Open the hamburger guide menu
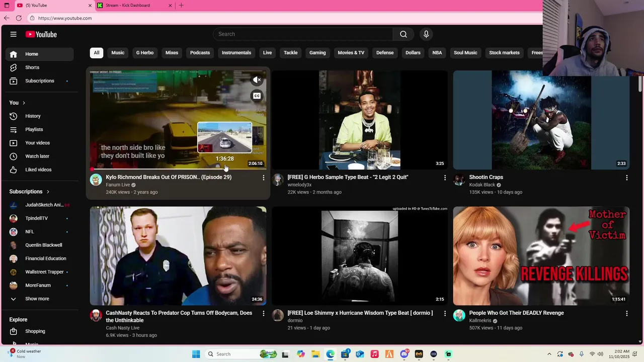The height and width of the screenshot is (362, 644). (x=14, y=34)
